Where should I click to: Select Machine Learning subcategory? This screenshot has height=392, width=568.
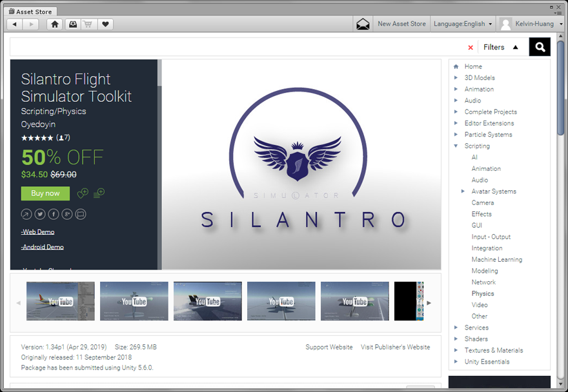click(496, 260)
